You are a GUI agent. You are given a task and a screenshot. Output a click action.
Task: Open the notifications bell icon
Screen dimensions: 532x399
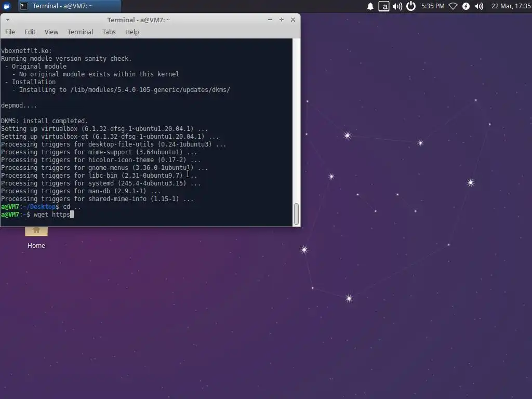click(x=370, y=6)
